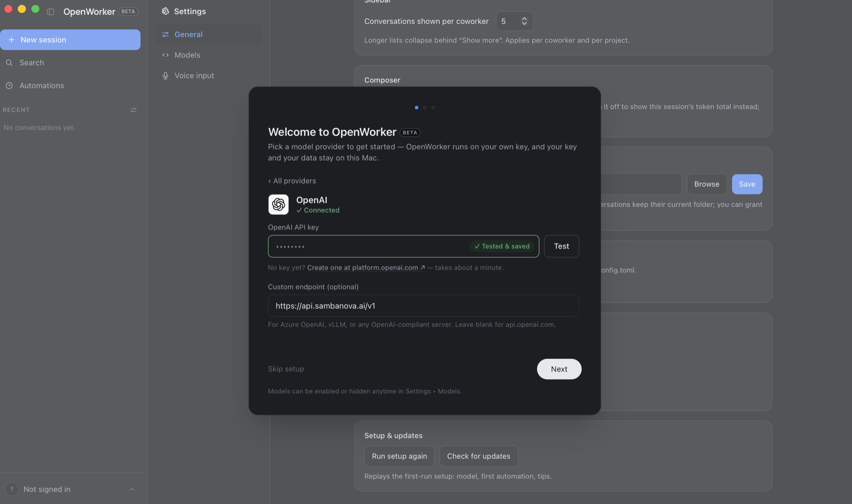Focus the OpenAI API key field
The image size is (852, 504).
point(403,246)
